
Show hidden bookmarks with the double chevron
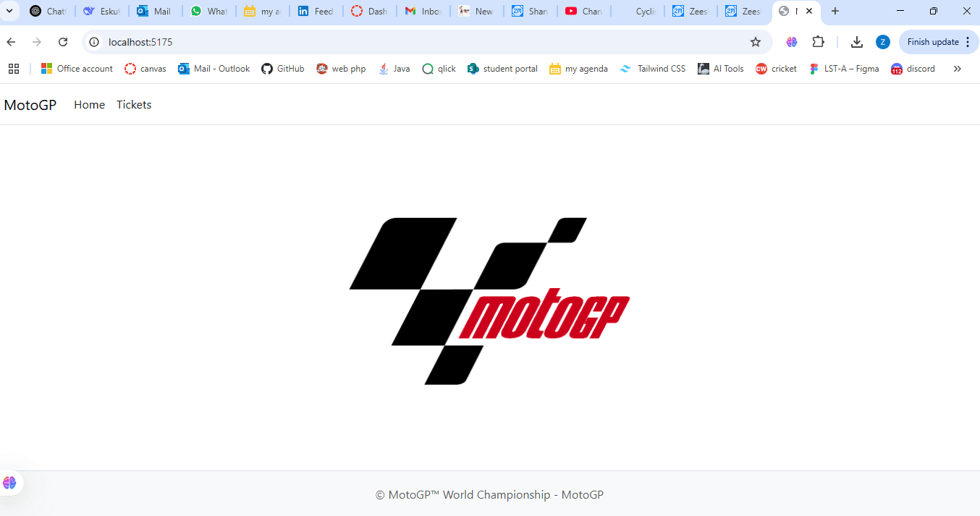pos(958,69)
